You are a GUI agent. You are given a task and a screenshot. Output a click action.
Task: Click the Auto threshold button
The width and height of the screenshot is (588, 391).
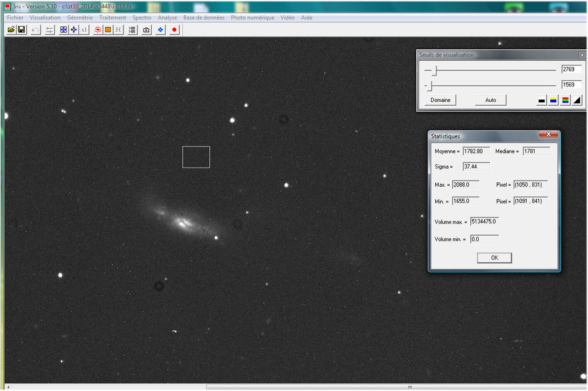[x=490, y=100]
